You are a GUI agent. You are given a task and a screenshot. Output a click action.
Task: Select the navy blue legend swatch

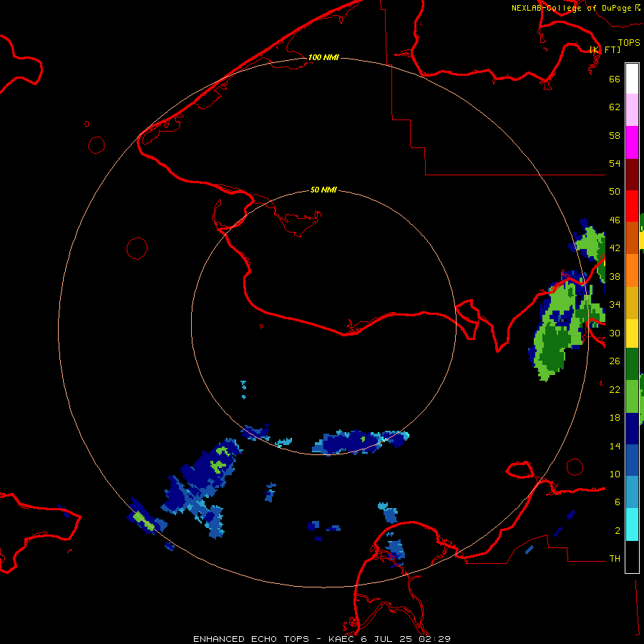[x=632, y=429]
